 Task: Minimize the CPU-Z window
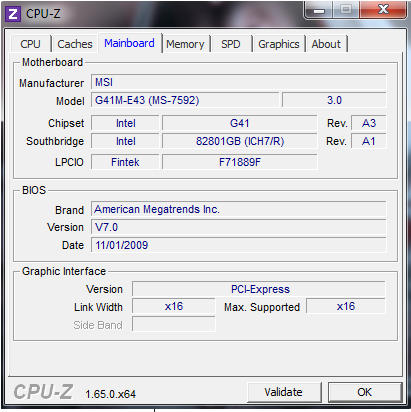click(318, 10)
